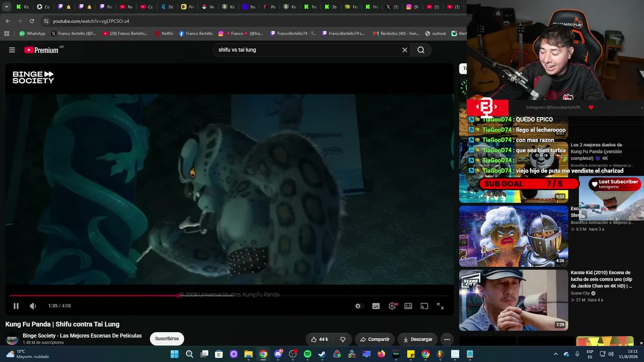Switch to the Instagram browser tab
Image resolution: width=644 pixels, height=362 pixels.
pos(413,7)
